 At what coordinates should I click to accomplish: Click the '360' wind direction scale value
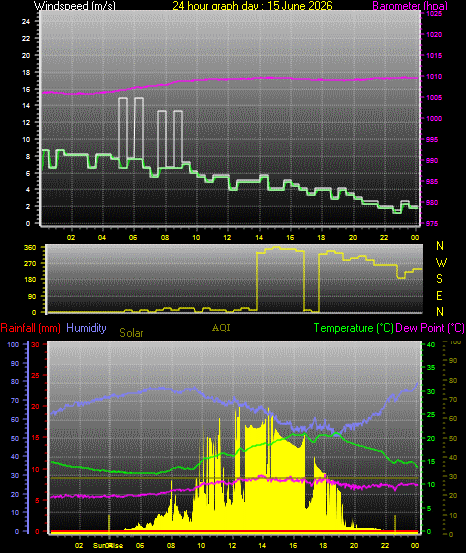pyautogui.click(x=30, y=248)
